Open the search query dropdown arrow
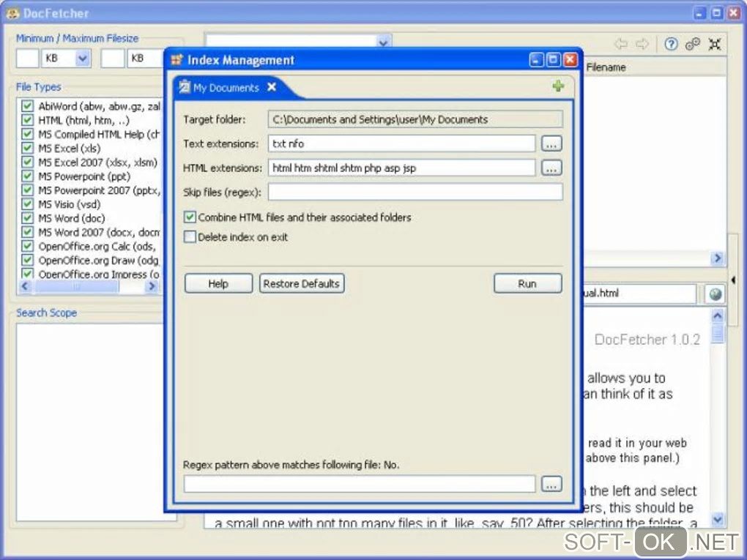747x560 pixels. (383, 42)
